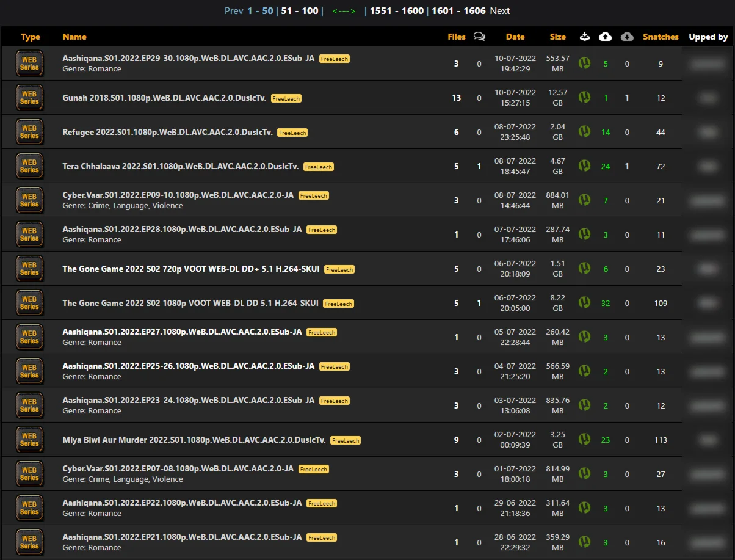
Task: Click comment count 1 on Tera Chhalaava row
Action: tap(479, 166)
